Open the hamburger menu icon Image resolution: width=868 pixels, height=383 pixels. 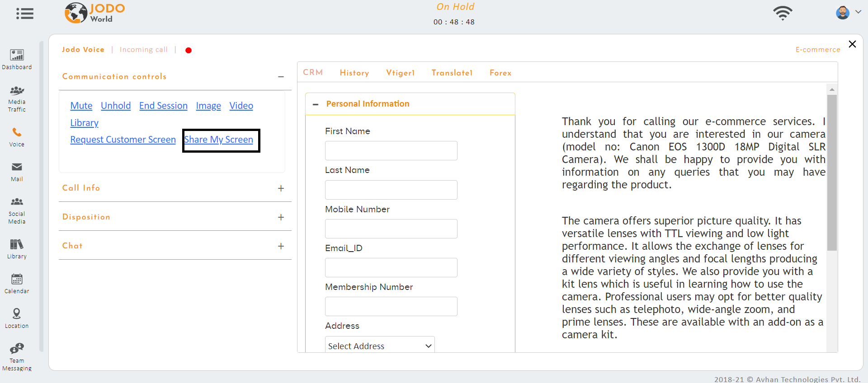click(25, 14)
